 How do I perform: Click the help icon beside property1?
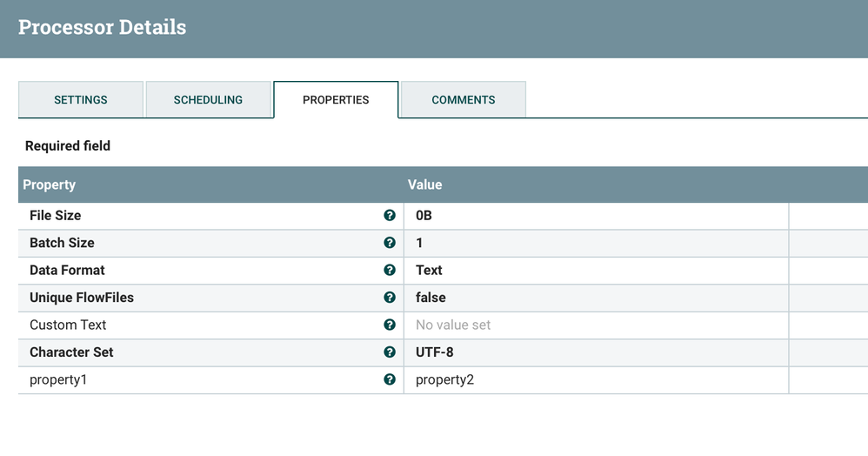pos(390,379)
